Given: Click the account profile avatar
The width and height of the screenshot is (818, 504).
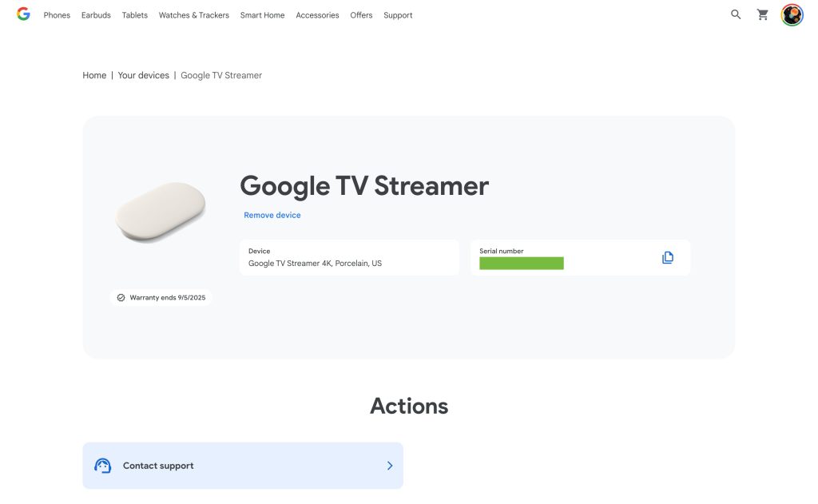Looking at the screenshot, I should coord(791,14).
